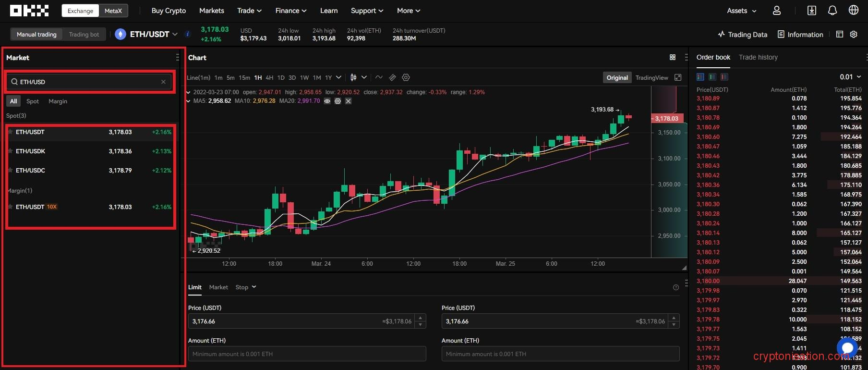Show both sides order book view
The image size is (868, 370).
(700, 77)
